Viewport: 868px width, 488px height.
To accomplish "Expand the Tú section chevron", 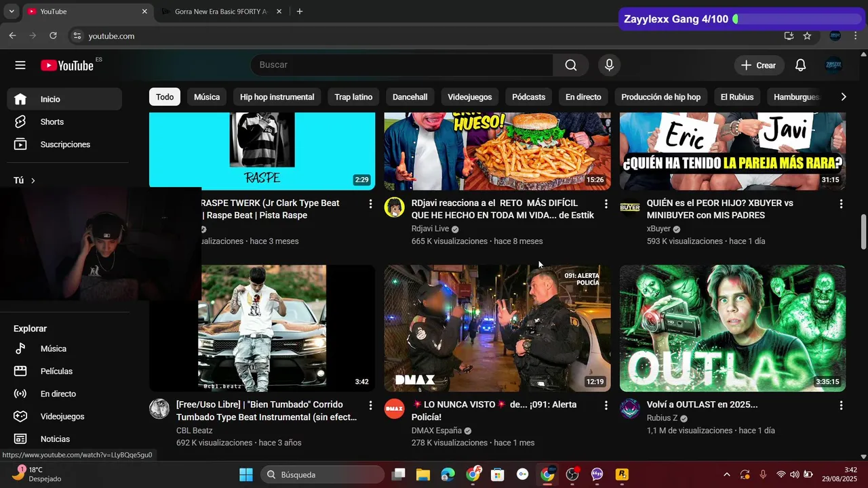I will tap(33, 180).
